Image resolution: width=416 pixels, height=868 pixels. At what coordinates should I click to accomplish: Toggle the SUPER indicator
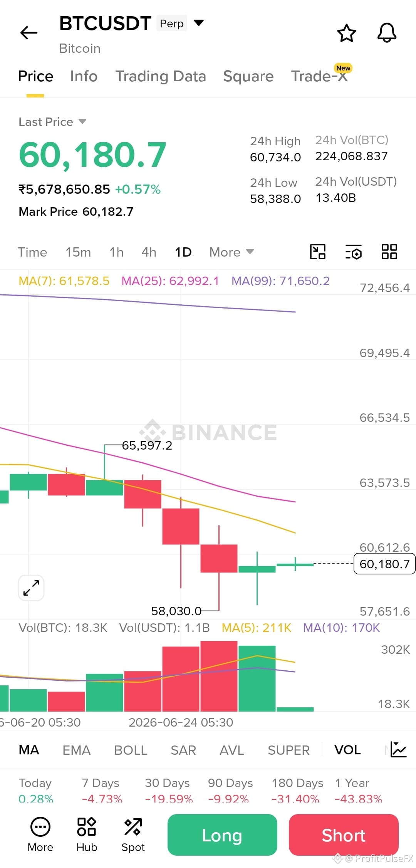289,750
